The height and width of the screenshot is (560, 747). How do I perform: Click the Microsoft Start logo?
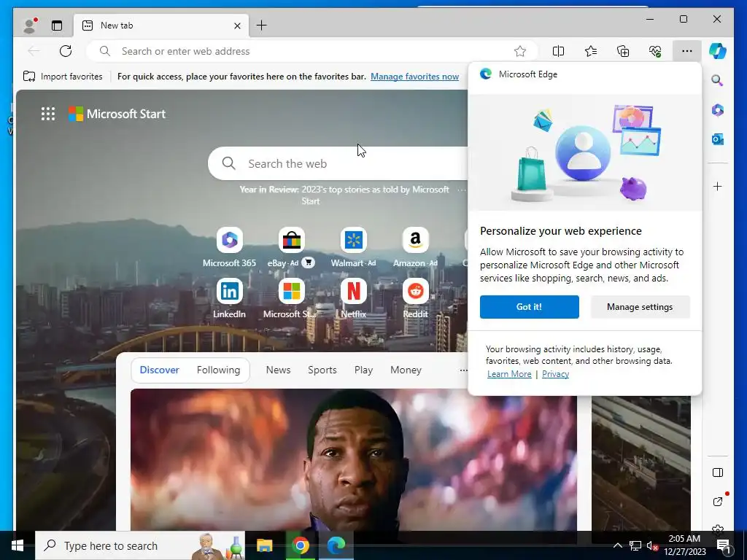pos(117,114)
